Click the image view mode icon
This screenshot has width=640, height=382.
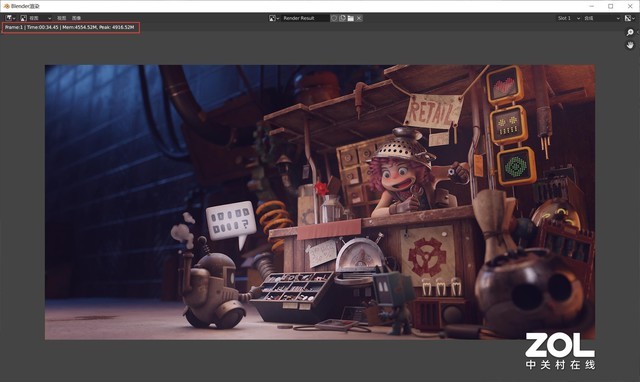click(x=23, y=18)
